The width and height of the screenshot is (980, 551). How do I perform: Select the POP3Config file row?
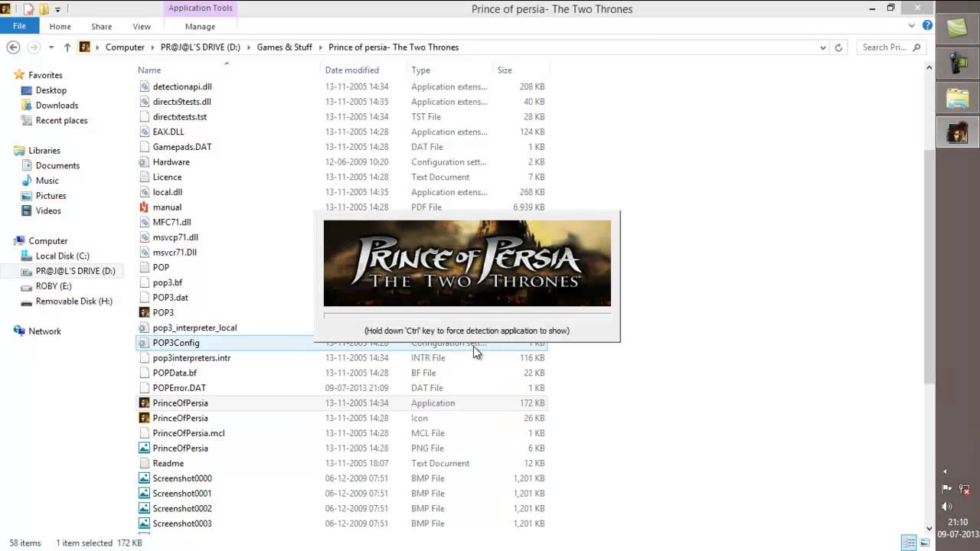342,343
